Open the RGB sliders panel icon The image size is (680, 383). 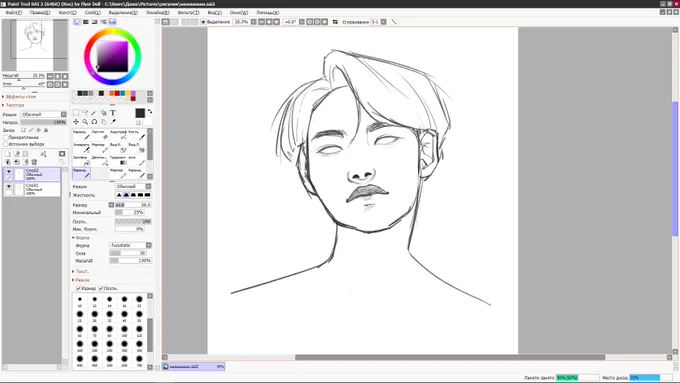pos(86,22)
